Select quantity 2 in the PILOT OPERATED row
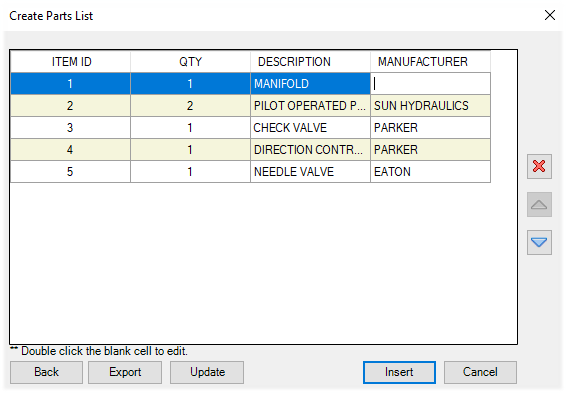Image resolution: width=566 pixels, height=393 pixels. coord(191,106)
